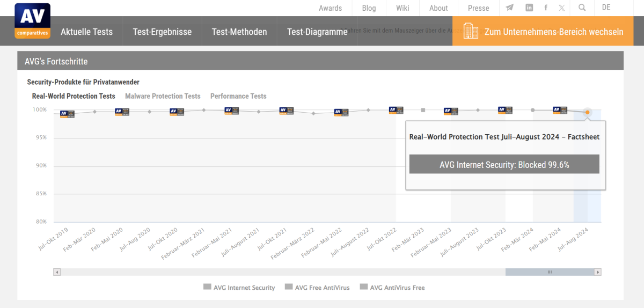Select AV award badge for Feb-Mai 2020
Image resolution: width=644 pixels, height=308 pixels.
click(122, 112)
